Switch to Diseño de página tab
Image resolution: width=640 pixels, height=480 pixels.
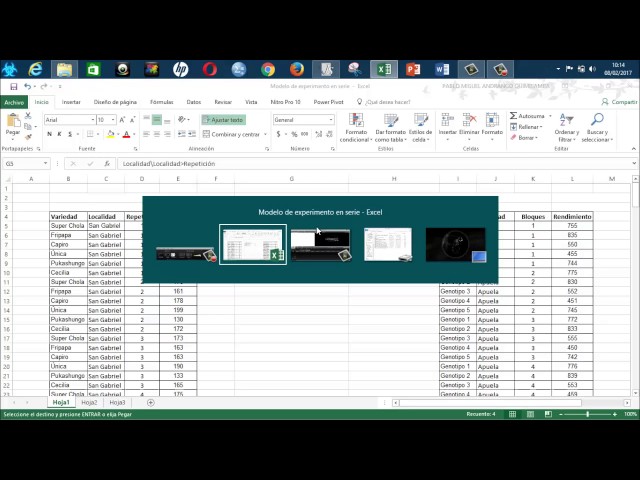(x=115, y=102)
